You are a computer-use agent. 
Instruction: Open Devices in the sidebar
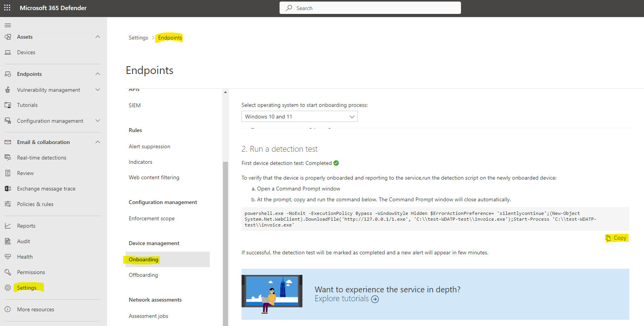[26, 52]
